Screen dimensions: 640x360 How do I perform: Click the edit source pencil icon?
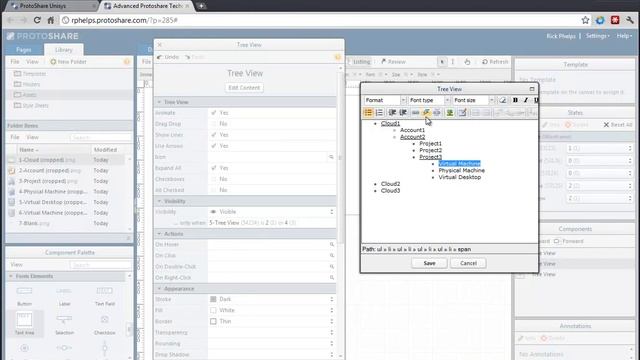tap(462, 112)
